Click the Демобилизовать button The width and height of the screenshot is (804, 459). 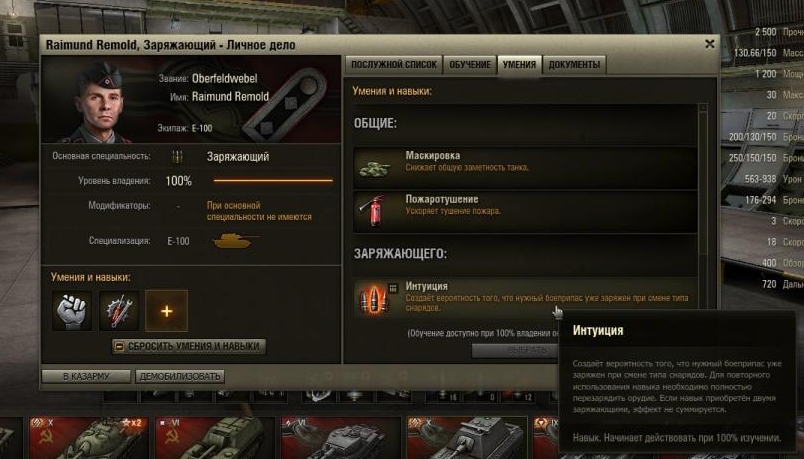180,376
